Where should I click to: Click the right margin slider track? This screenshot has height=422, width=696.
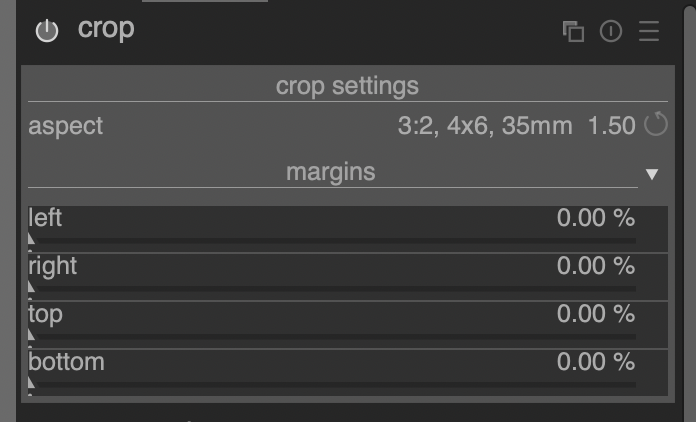332,289
